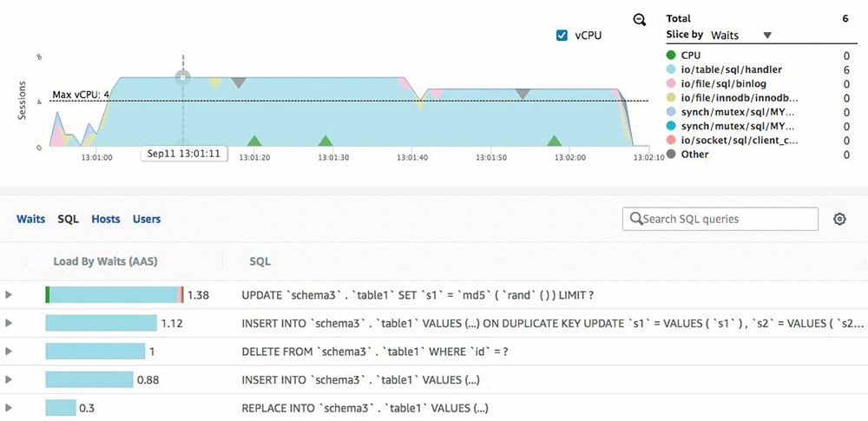Click the 13:01:40 axis label
Image resolution: width=868 pixels, height=421 pixels.
click(413, 157)
